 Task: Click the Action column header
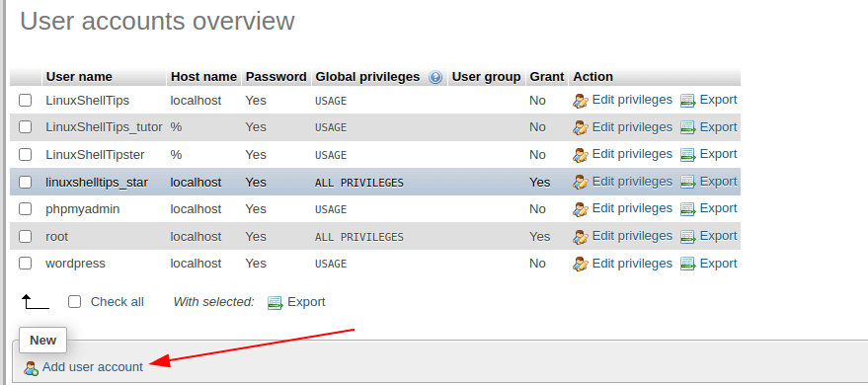[x=592, y=77]
